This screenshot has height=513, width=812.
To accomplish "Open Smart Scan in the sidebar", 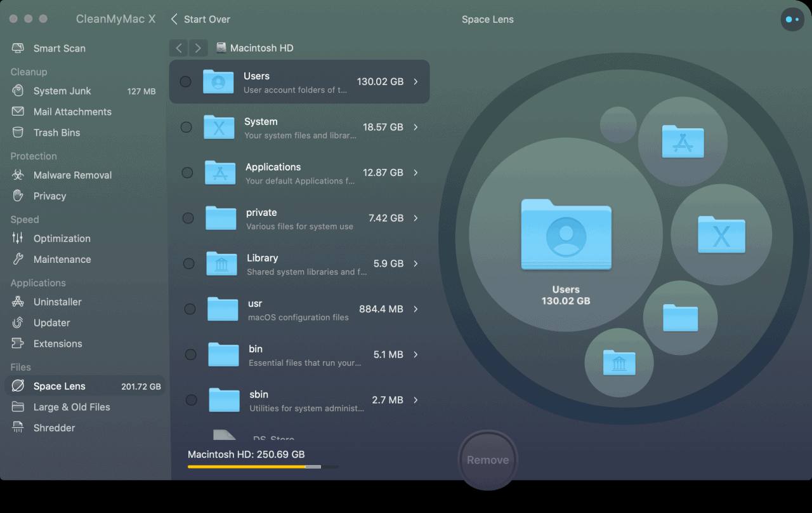I will 85,48.
